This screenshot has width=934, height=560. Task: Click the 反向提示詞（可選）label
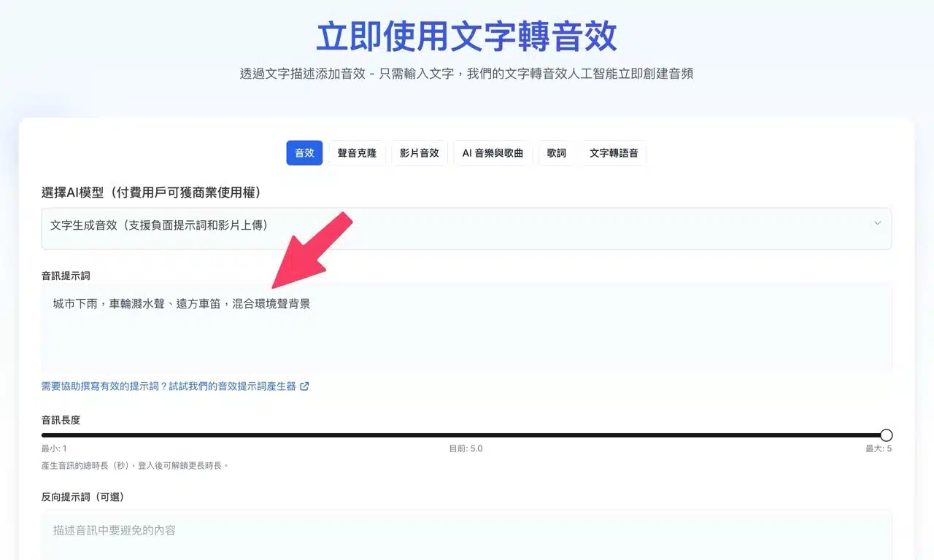pos(82,497)
